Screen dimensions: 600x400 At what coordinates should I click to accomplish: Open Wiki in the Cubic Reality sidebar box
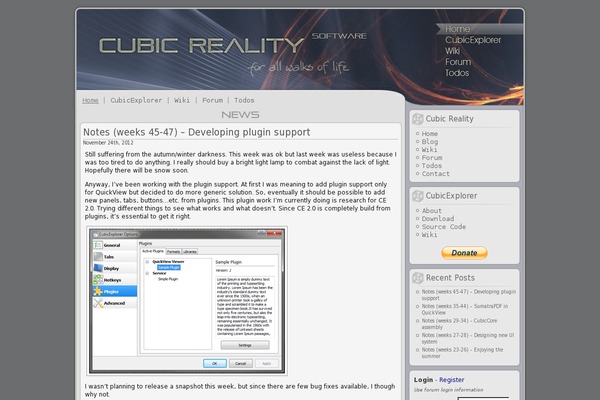429,150
